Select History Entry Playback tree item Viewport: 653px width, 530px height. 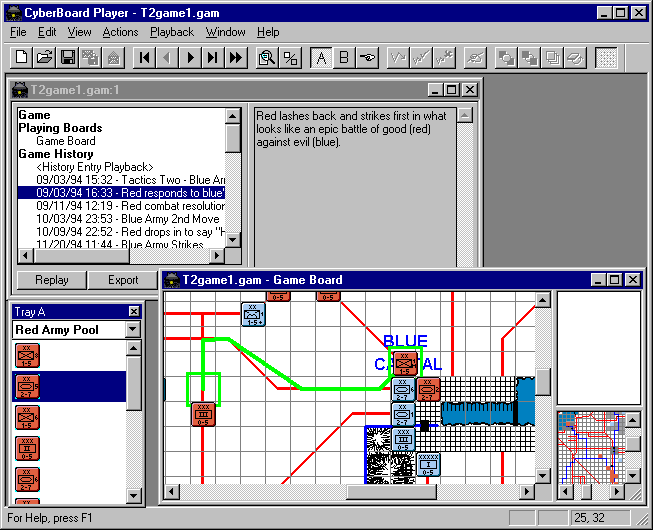point(95,167)
